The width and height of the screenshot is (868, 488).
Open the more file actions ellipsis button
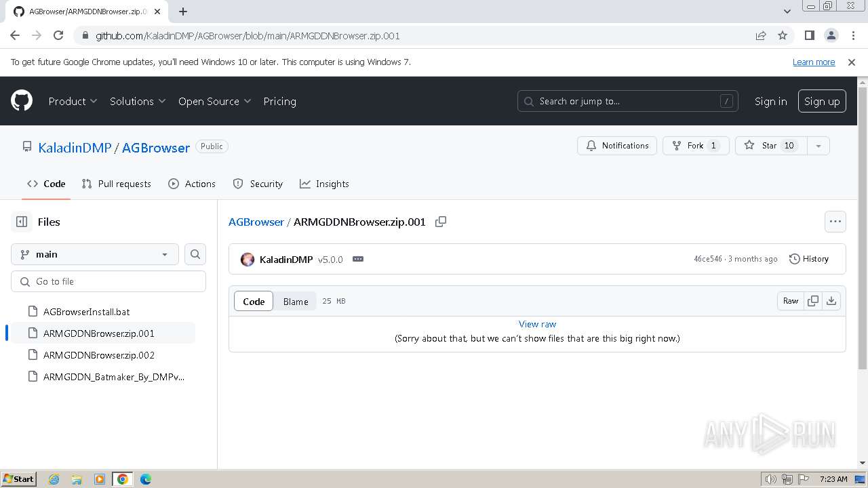click(835, 222)
